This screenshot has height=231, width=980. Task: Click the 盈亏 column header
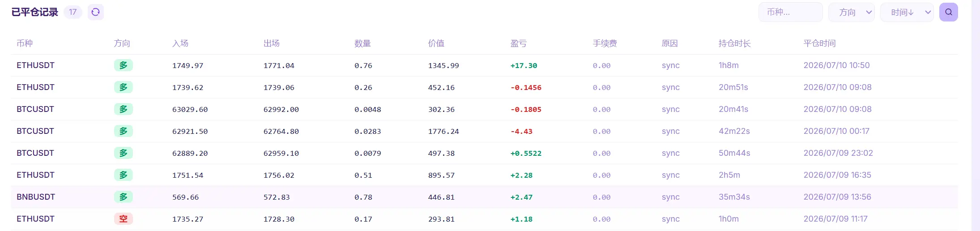(519, 43)
